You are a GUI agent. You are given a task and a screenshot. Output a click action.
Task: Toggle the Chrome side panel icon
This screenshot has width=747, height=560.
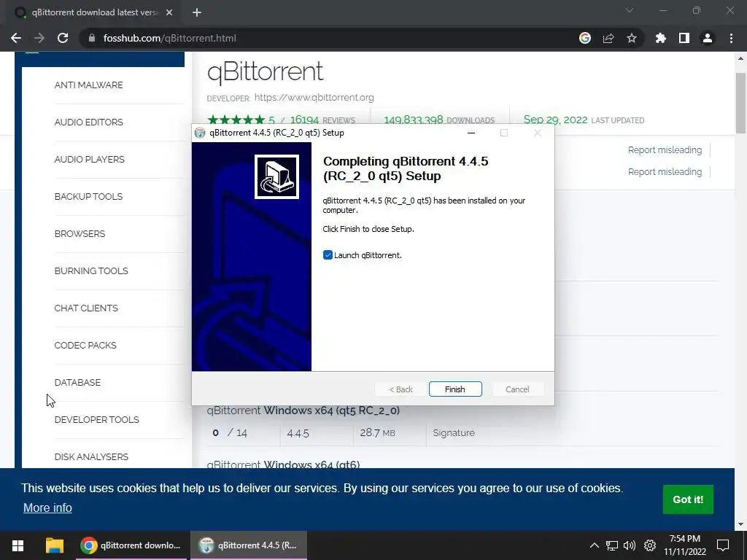(684, 38)
